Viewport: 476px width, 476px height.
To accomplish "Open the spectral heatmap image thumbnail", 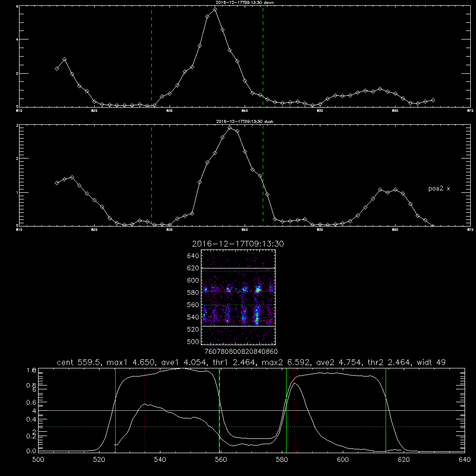I will (238, 297).
